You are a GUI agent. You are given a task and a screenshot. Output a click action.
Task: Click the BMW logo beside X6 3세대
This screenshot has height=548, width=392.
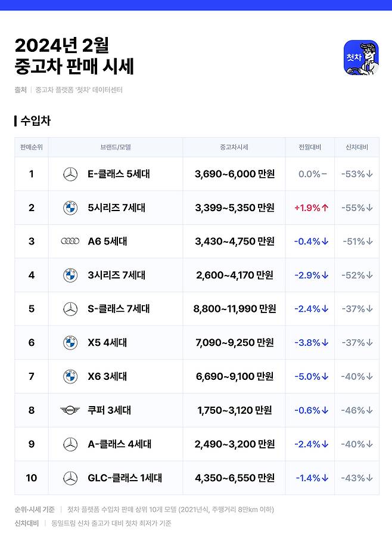click(70, 376)
